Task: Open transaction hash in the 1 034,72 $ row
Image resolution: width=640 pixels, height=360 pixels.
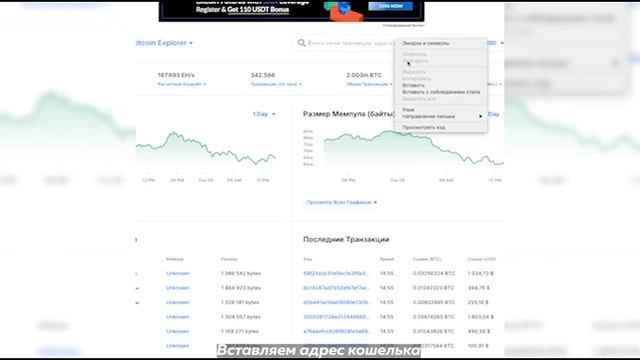Action: [x=336, y=273]
